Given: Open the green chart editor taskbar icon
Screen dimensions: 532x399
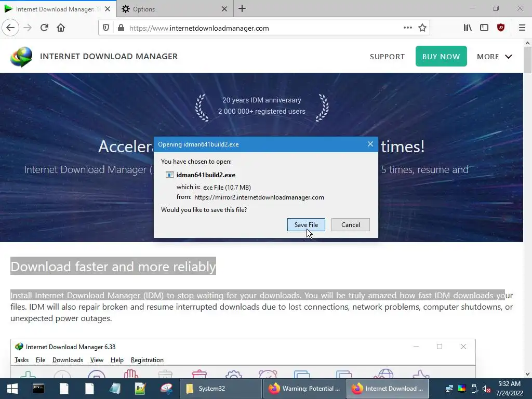Looking at the screenshot, I should pyautogui.click(x=140, y=389).
